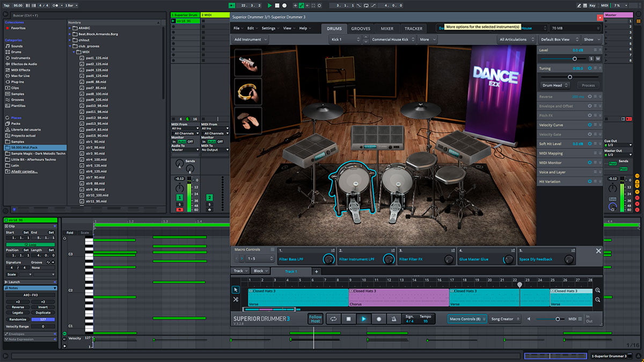The width and height of the screenshot is (644, 362).
Task: Adjust the Tuning slider
Action: 569,77
